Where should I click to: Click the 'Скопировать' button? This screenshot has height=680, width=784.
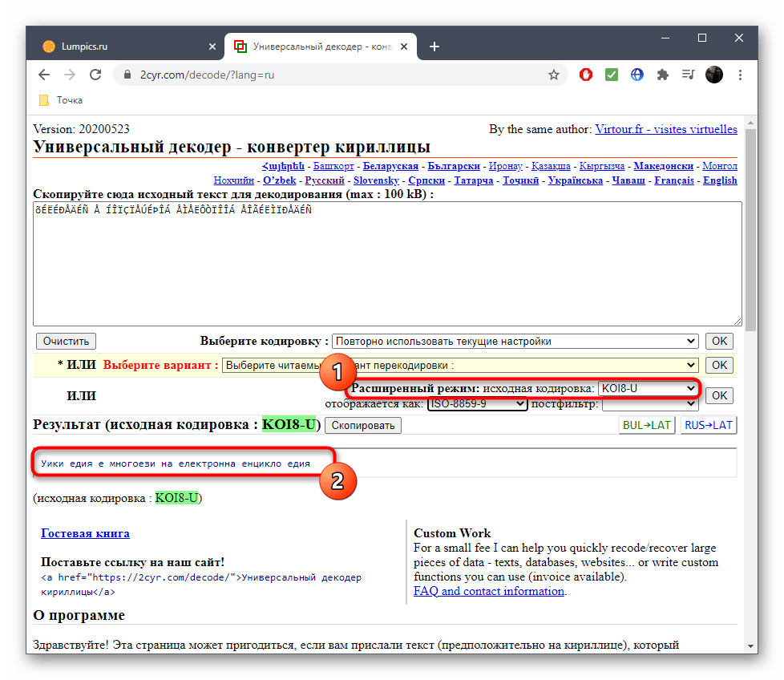click(363, 425)
